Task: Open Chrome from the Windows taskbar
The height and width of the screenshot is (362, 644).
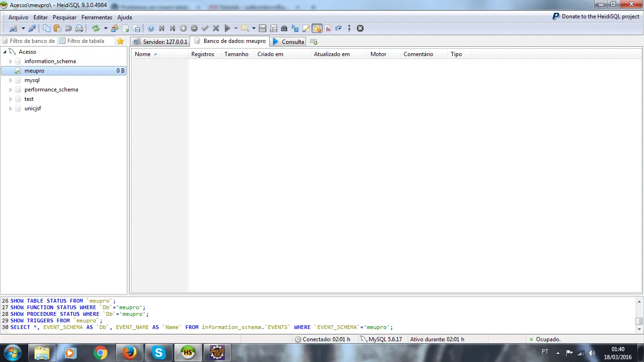Action: (x=100, y=353)
